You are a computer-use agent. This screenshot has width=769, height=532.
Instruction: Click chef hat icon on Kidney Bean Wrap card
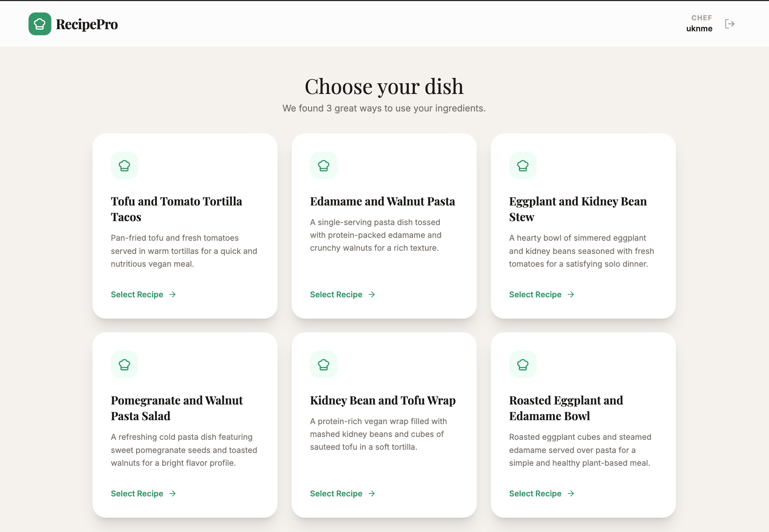[324, 365]
